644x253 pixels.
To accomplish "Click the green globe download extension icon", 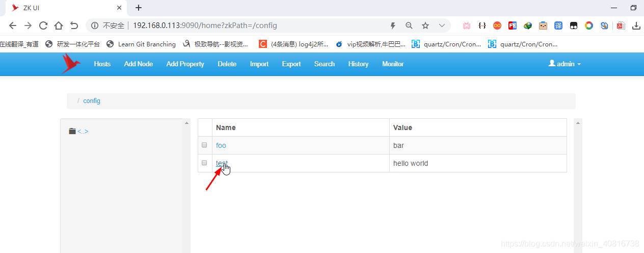I will [528, 26].
